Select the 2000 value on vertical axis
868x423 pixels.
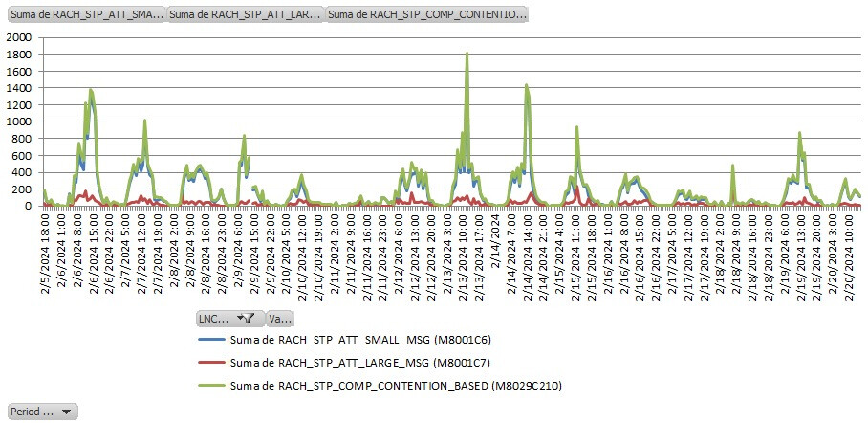tap(18, 37)
